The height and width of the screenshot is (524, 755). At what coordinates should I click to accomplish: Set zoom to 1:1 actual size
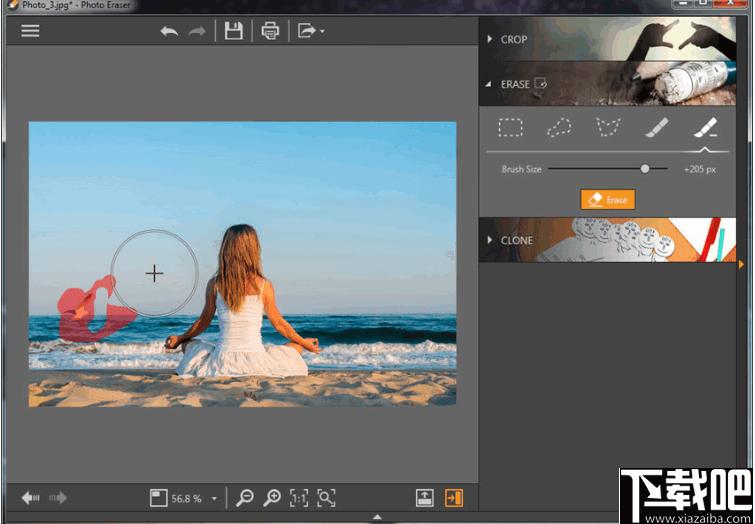click(299, 498)
